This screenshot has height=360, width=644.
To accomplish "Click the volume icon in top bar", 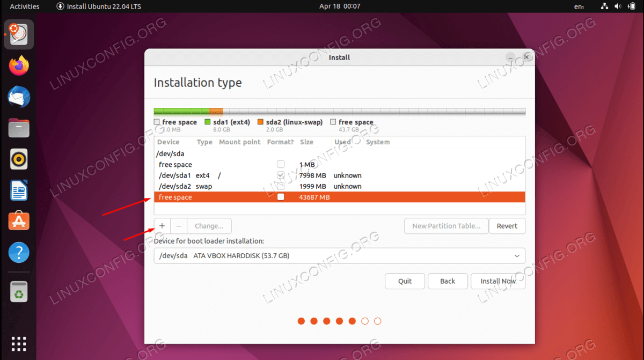I will [x=618, y=6].
